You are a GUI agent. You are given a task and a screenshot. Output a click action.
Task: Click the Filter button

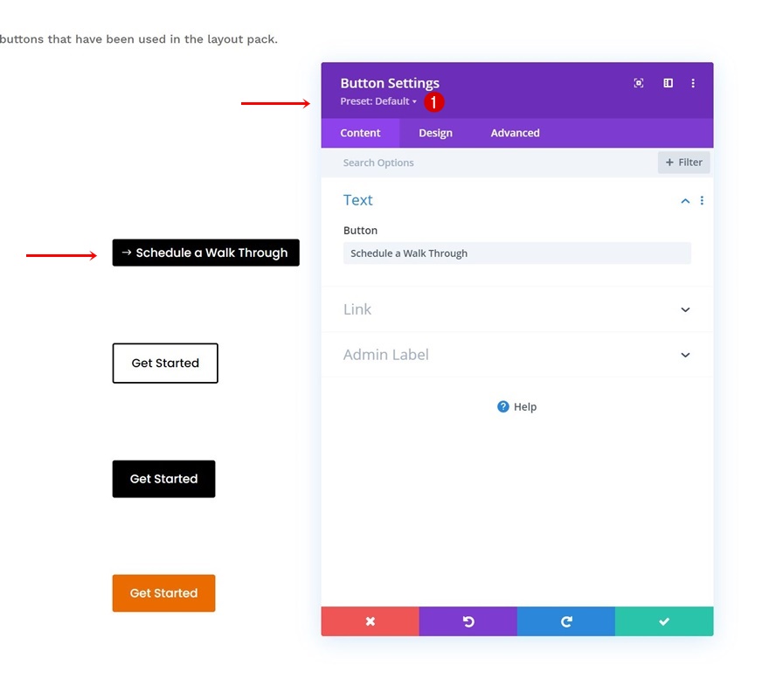point(683,163)
